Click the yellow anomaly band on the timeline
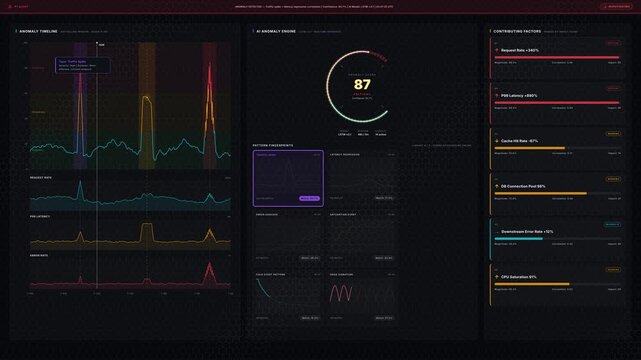 (x=147, y=105)
